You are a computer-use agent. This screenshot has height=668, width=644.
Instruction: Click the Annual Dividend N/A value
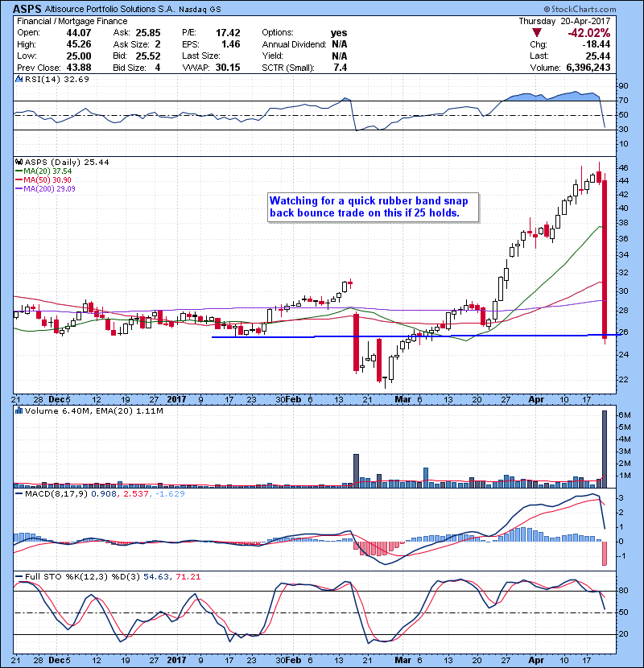pos(339,44)
